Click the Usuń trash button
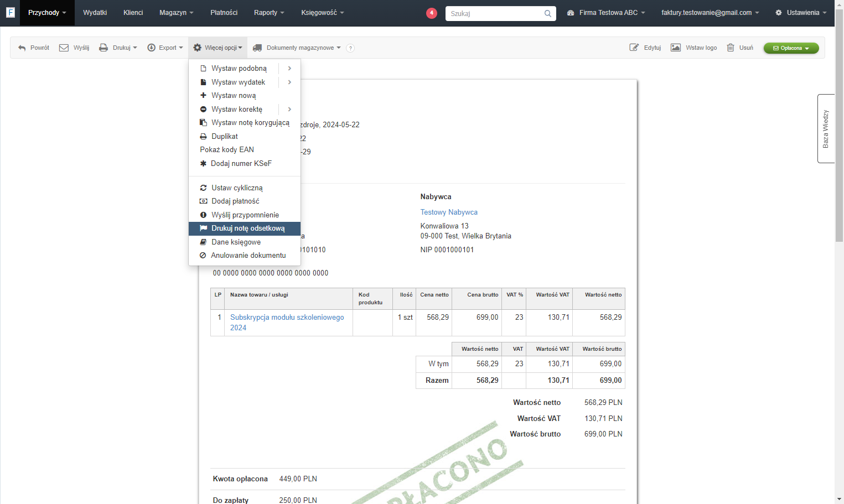The image size is (844, 504). pyautogui.click(x=740, y=48)
